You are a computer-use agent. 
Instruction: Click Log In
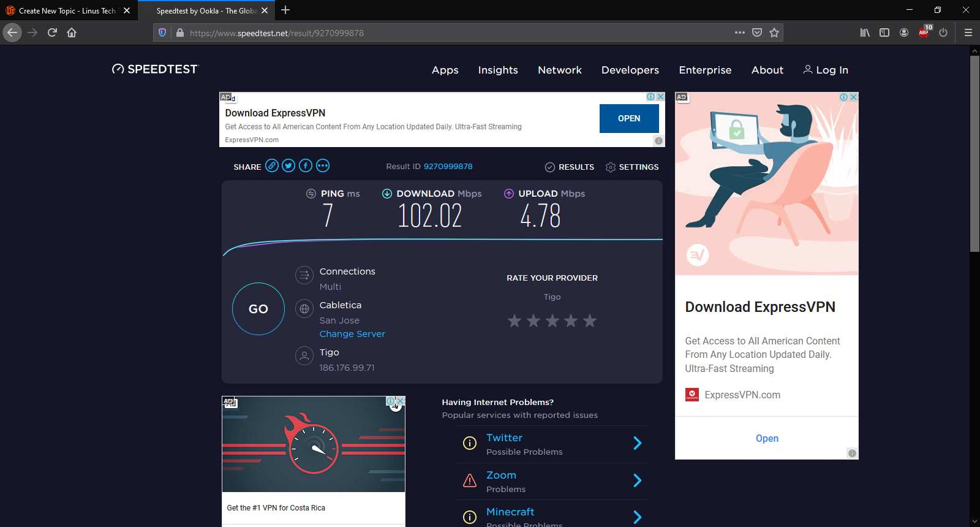click(826, 70)
